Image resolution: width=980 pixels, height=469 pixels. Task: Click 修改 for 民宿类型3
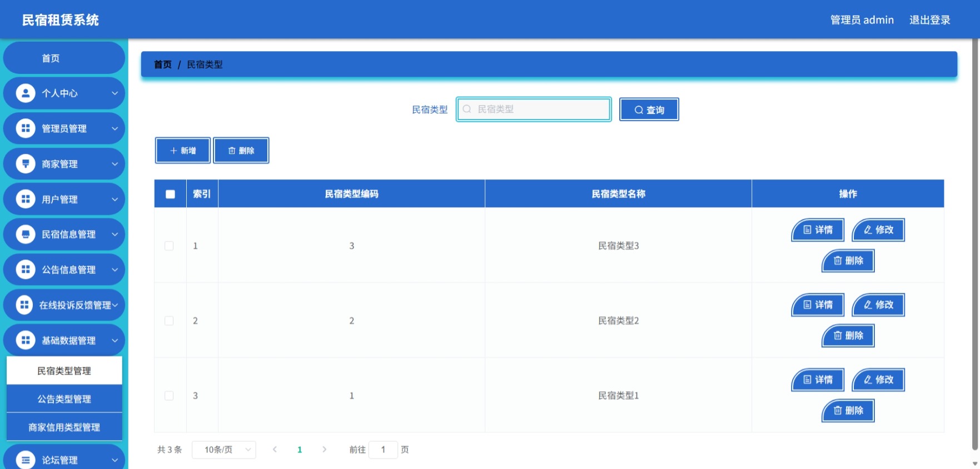coord(878,229)
